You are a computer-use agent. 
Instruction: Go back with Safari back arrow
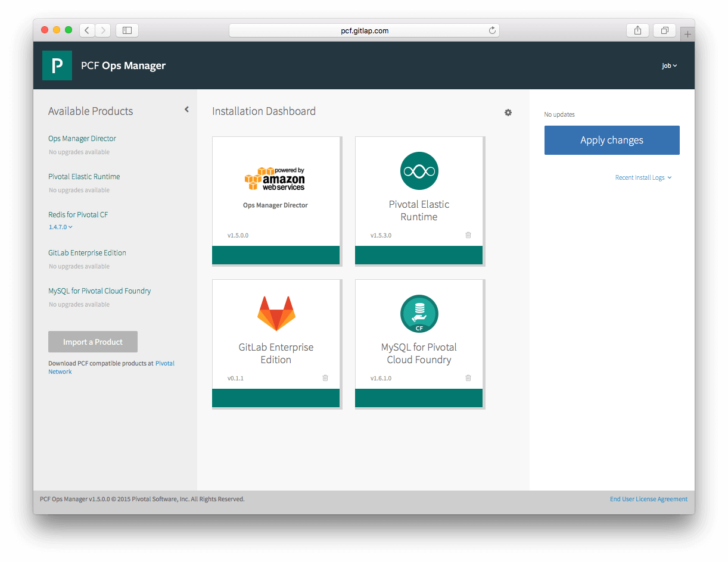click(87, 30)
